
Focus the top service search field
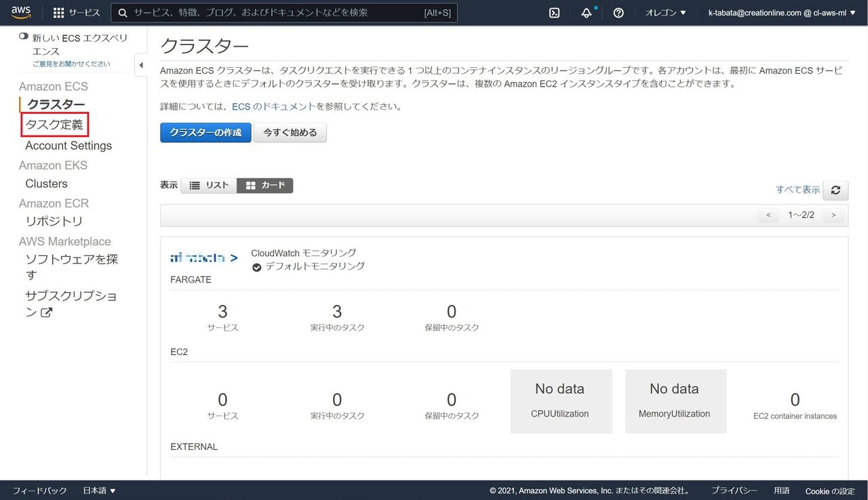click(x=284, y=13)
